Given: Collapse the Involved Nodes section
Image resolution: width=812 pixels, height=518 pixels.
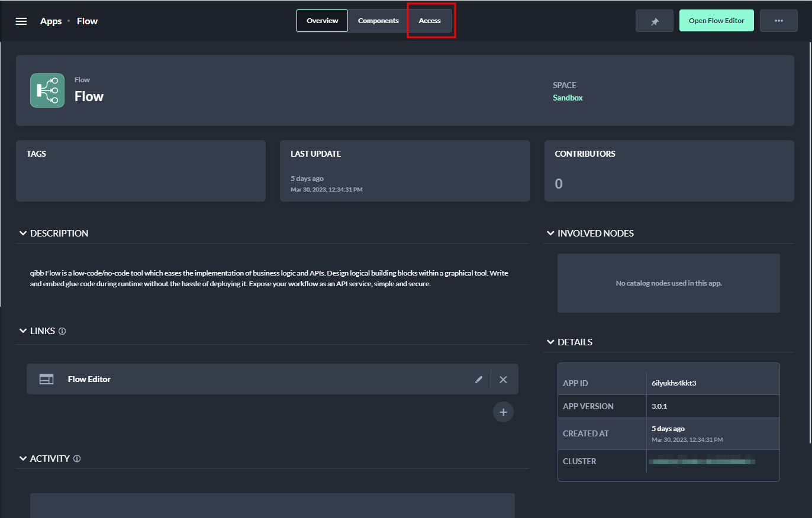Looking at the screenshot, I should pos(550,234).
